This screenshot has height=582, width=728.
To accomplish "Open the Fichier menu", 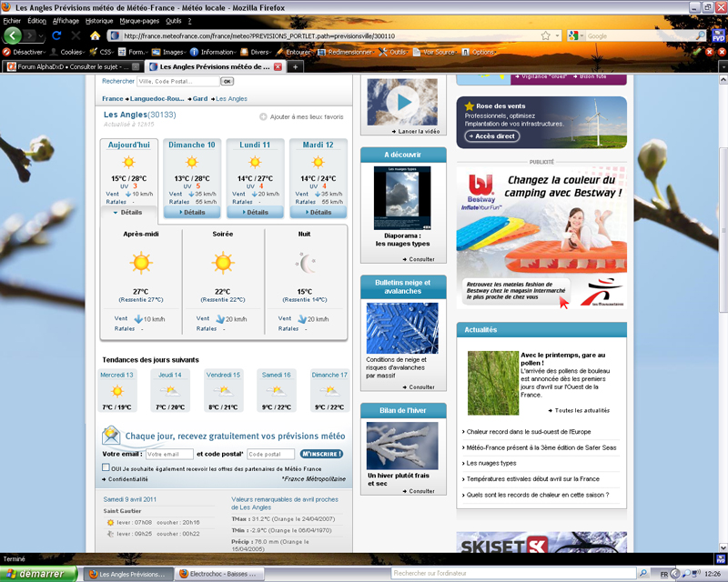I will 12,21.
